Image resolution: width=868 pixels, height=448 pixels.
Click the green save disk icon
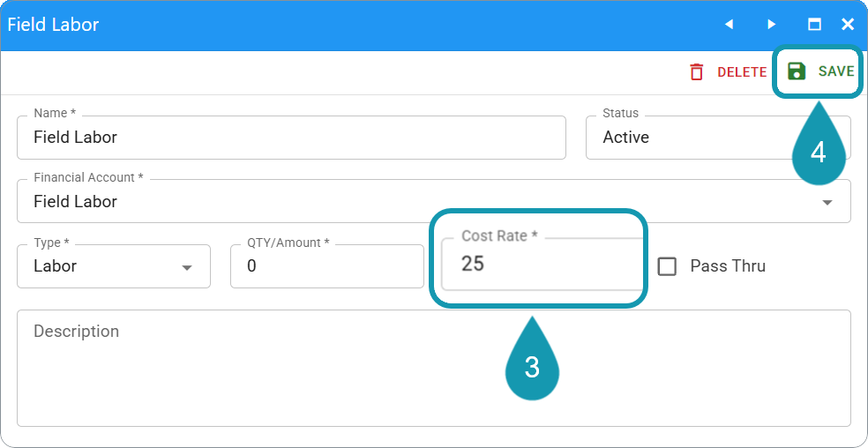tap(796, 71)
